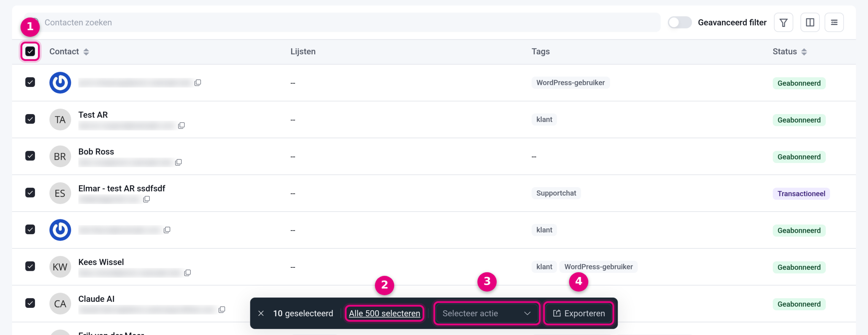Screen dimensions: 868x335
Task: Open the column layout icon
Action: [x=810, y=22]
